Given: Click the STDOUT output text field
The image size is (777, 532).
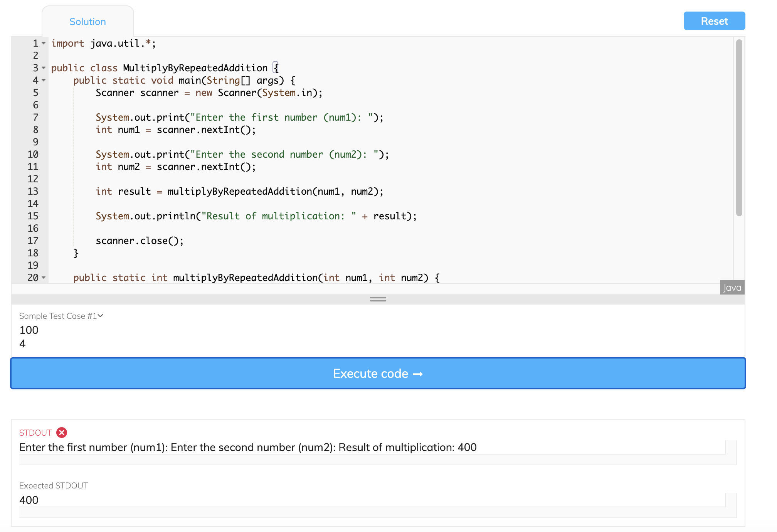Looking at the screenshot, I should coord(248,447).
